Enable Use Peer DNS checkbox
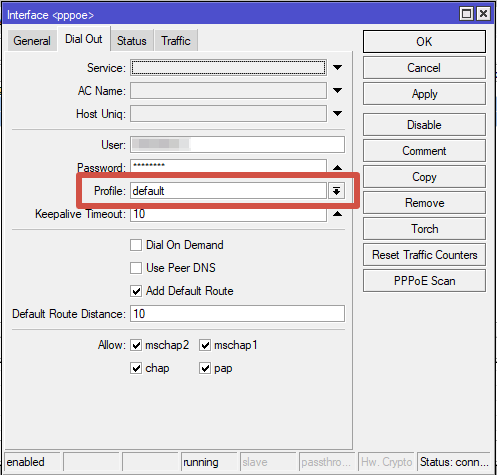497x475 pixels. [x=136, y=268]
